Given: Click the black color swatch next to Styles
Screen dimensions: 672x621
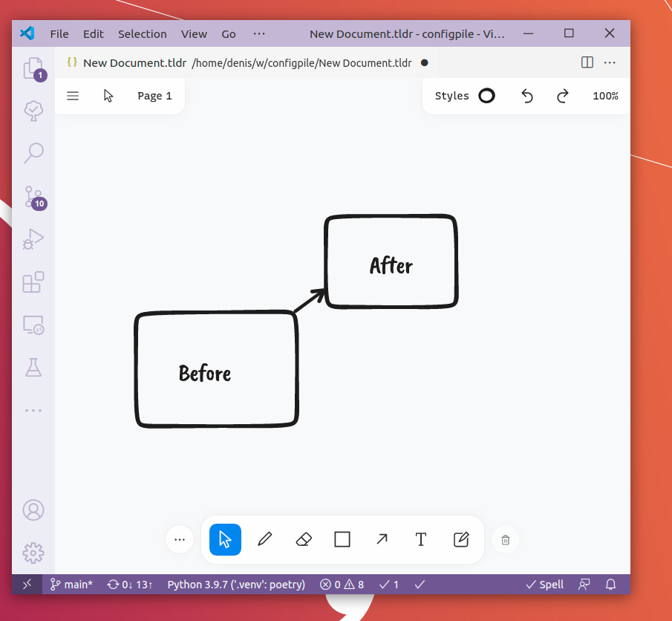Looking at the screenshot, I should point(486,96).
